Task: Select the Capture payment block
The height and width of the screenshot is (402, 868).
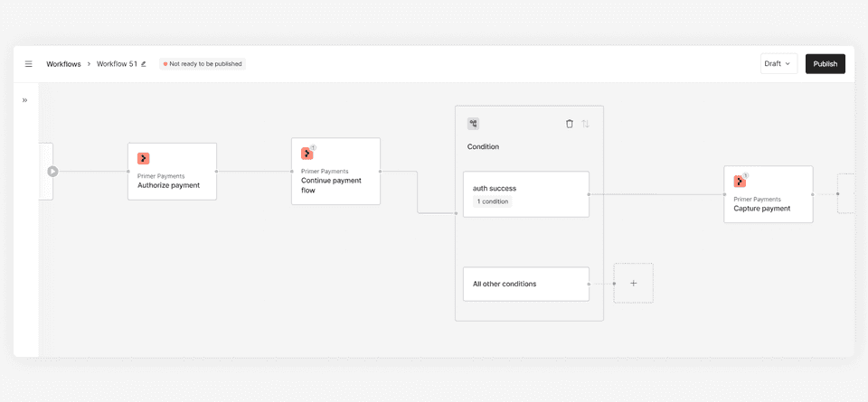Action: click(x=769, y=194)
